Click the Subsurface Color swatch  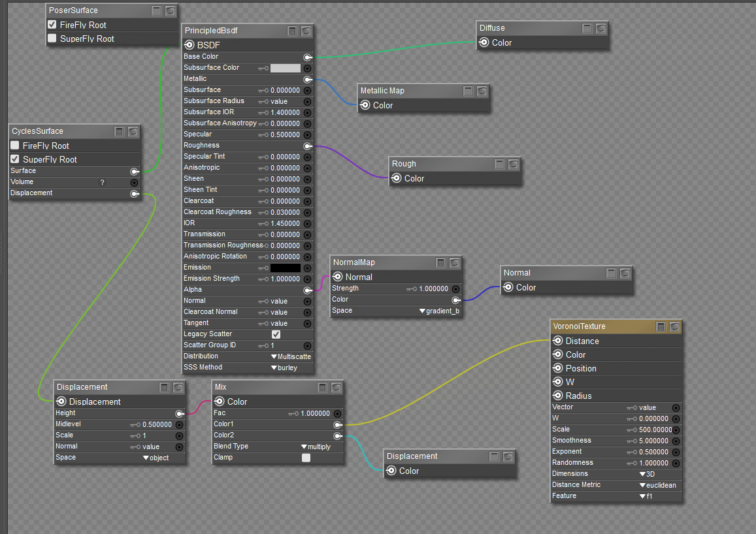tap(286, 68)
